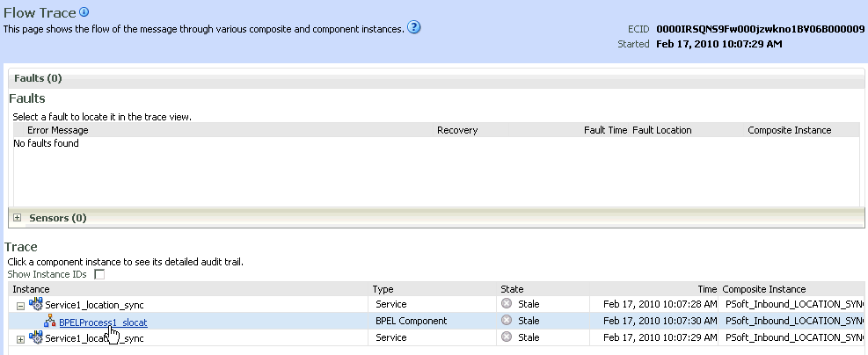
Task: Click Service type cell in 10:07:29 AM row
Action: coord(390,337)
